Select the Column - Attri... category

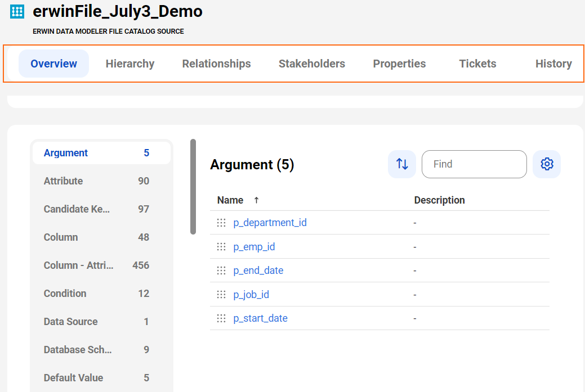pyautogui.click(x=101, y=265)
